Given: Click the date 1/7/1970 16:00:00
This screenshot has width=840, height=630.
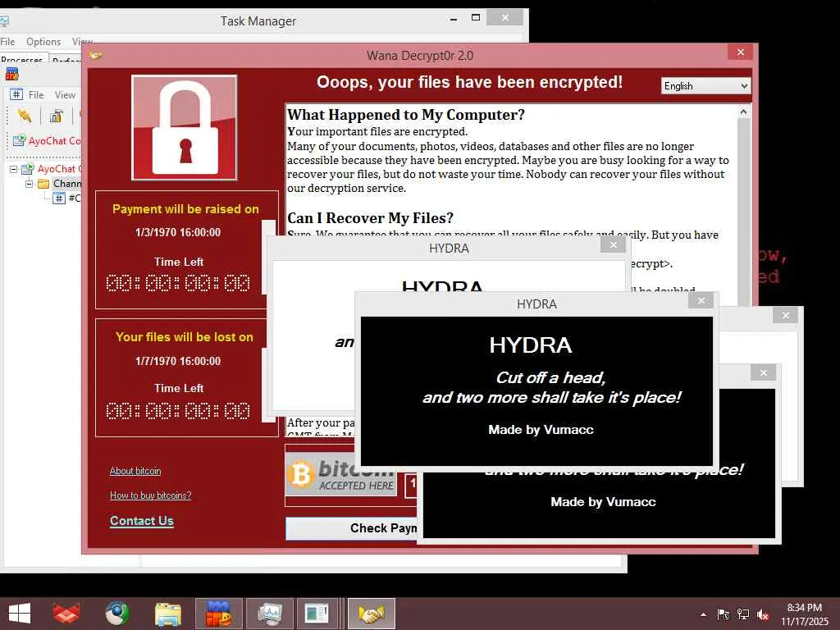Looking at the screenshot, I should (178, 361).
